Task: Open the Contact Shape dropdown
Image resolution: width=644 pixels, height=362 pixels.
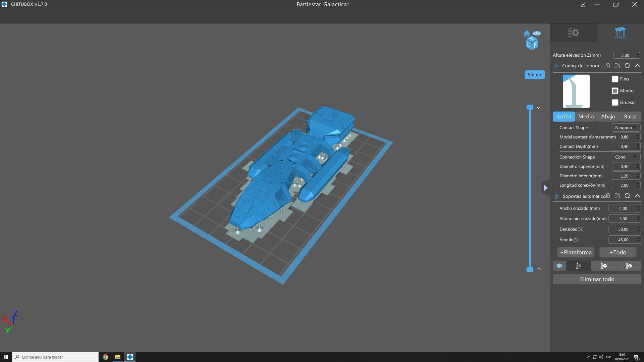Action: (x=626, y=128)
